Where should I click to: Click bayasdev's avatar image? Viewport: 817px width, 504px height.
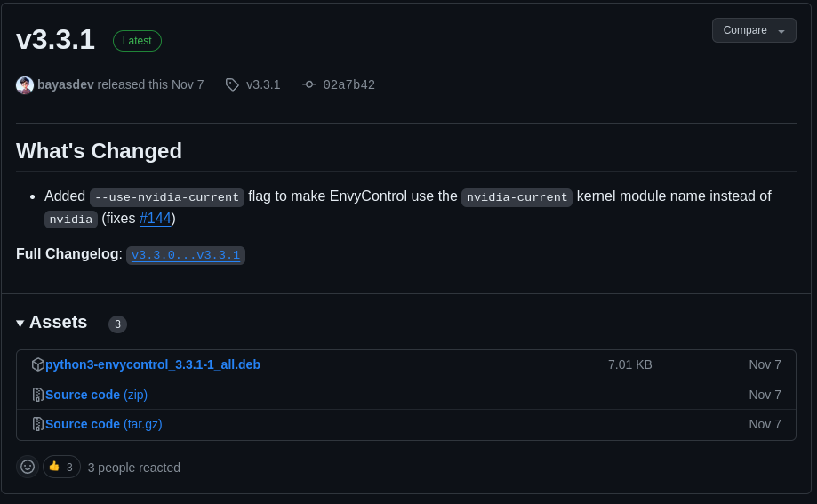[x=25, y=85]
